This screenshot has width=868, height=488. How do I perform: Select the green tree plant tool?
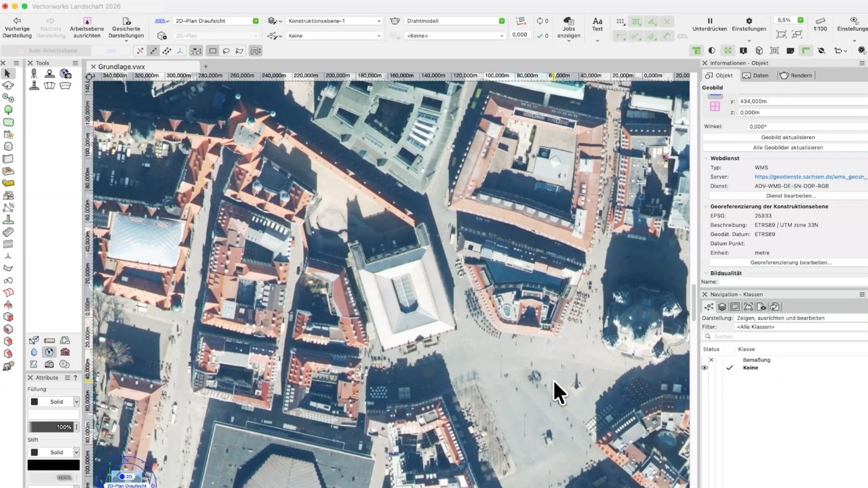pos(8,110)
